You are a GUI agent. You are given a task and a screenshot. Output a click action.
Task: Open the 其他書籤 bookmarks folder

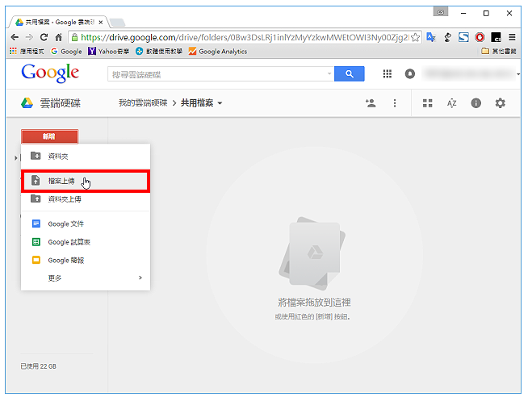pos(499,51)
